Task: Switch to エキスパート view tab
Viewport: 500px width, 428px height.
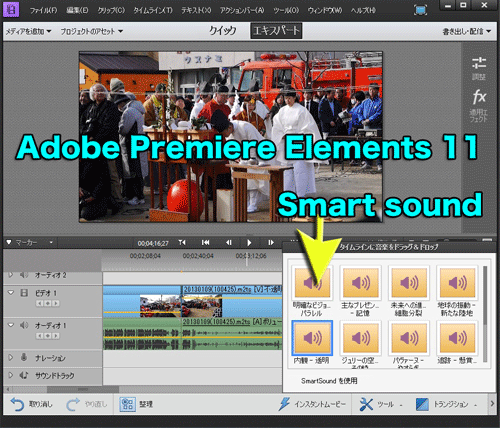Action: tap(276, 31)
